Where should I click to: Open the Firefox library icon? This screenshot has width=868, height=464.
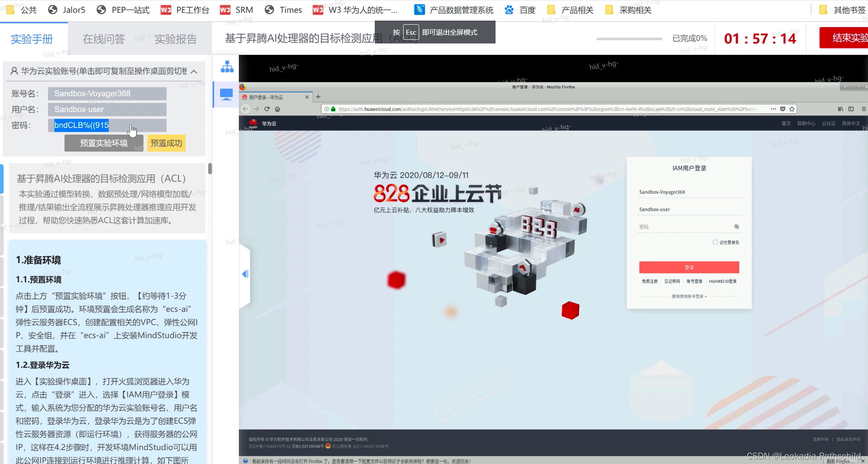click(841, 109)
